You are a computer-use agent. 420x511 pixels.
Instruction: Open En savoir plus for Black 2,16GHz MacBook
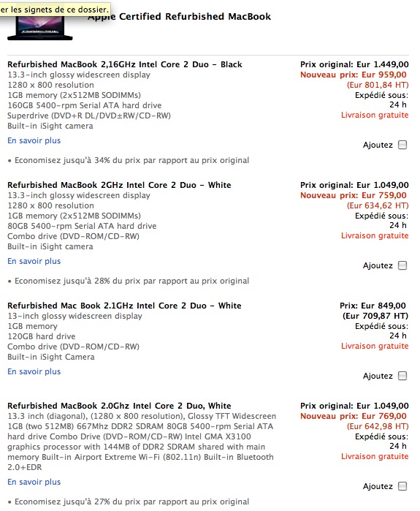pos(34,140)
